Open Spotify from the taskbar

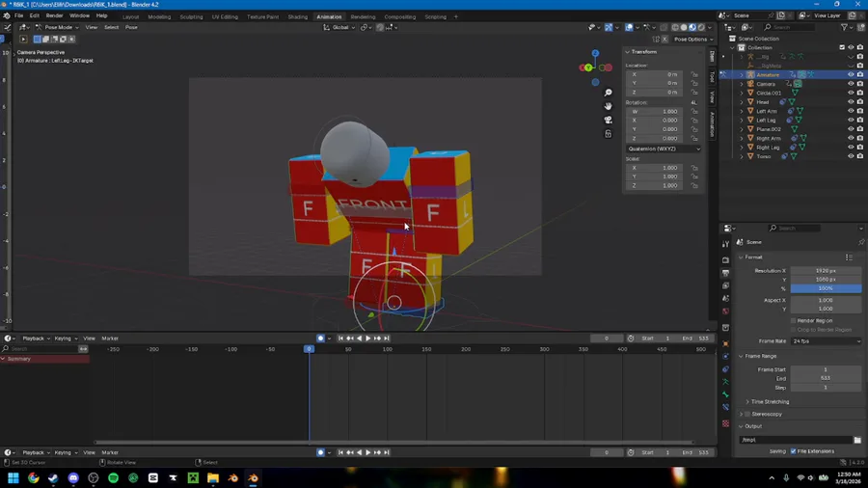click(114, 478)
